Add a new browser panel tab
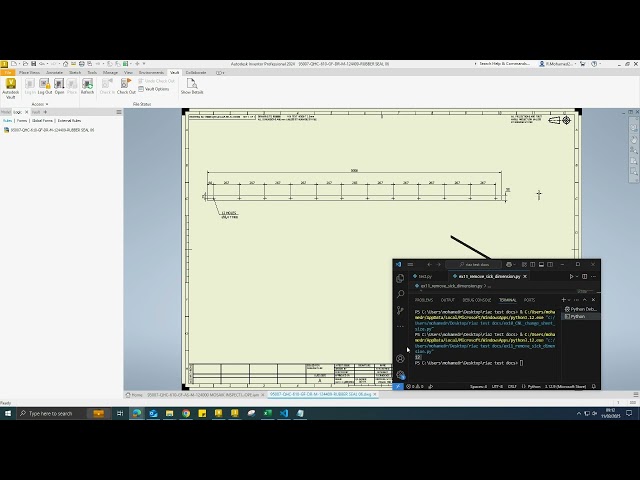 point(45,112)
